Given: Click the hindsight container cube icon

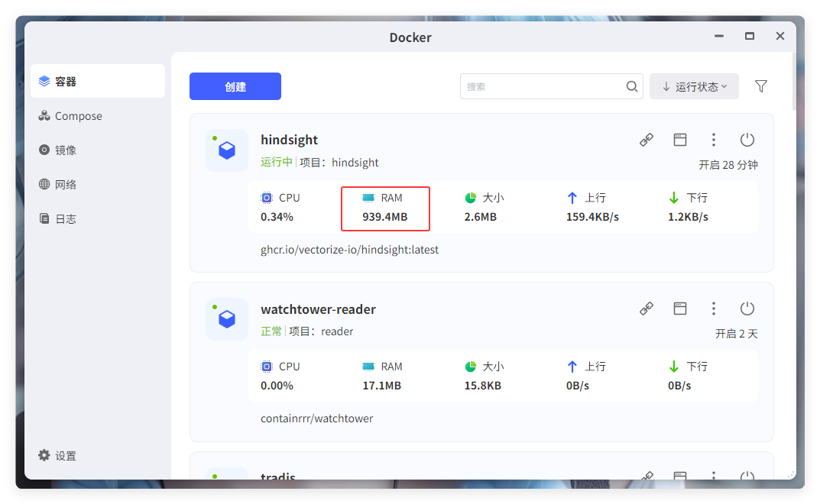Looking at the screenshot, I should point(227,150).
